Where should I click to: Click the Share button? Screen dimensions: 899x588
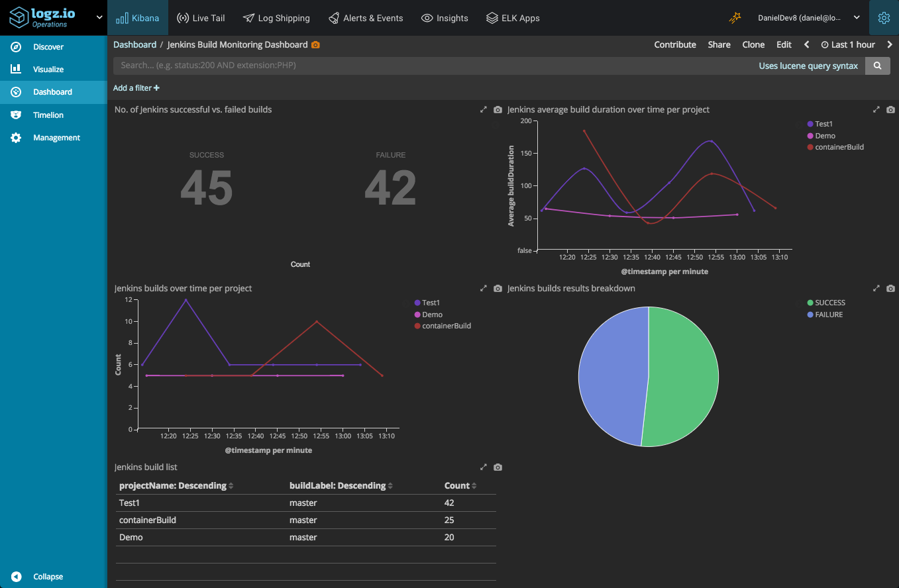[719, 44]
